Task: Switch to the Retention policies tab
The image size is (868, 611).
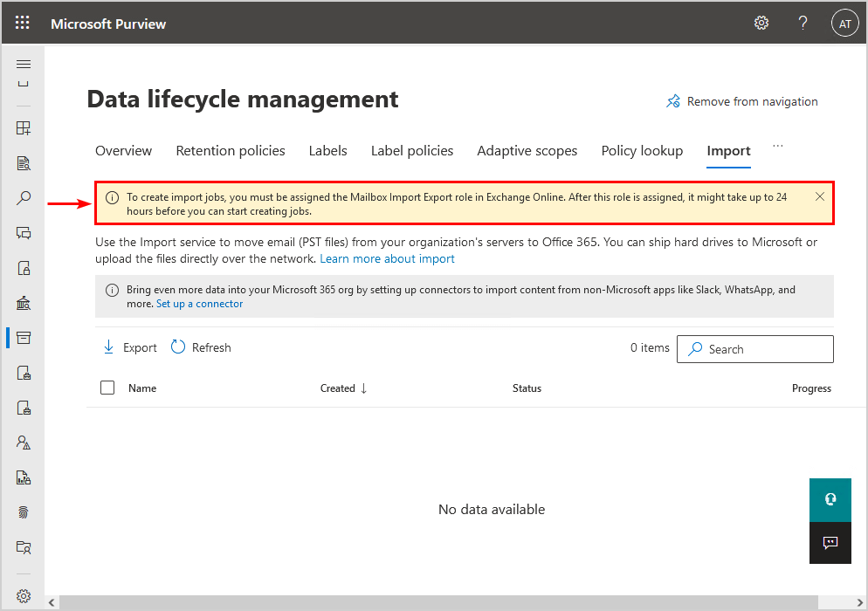Action: [x=231, y=150]
